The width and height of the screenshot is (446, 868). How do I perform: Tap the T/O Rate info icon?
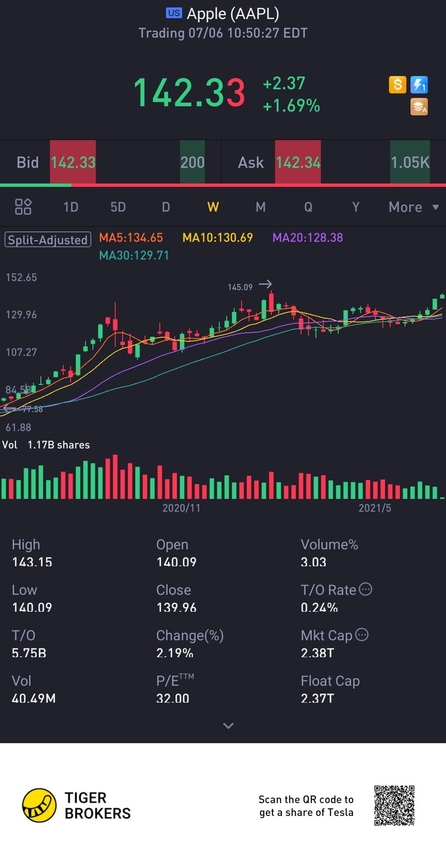tap(365, 589)
